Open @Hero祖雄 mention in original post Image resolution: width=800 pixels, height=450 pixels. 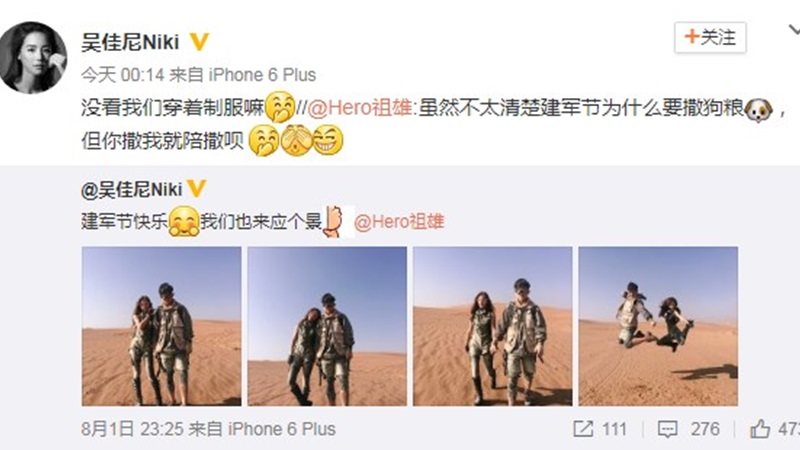point(399,222)
